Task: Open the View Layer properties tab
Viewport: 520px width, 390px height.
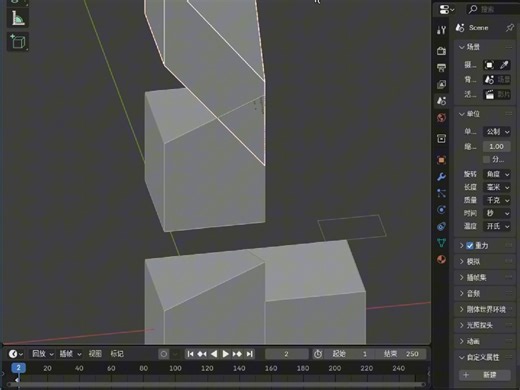Action: click(441, 84)
